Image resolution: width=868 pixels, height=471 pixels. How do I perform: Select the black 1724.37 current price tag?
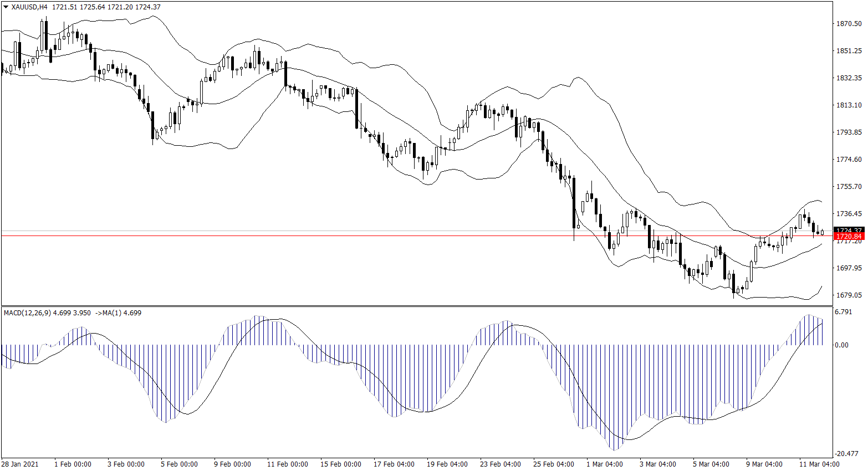(x=849, y=231)
